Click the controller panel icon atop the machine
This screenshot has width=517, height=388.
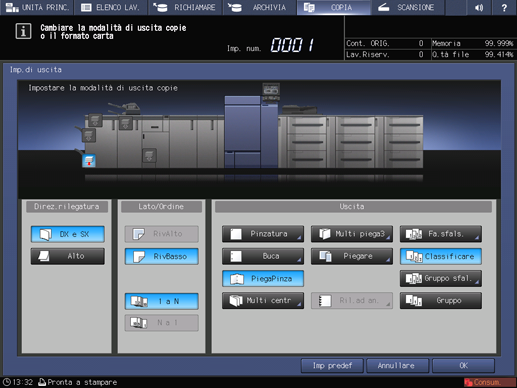(271, 90)
